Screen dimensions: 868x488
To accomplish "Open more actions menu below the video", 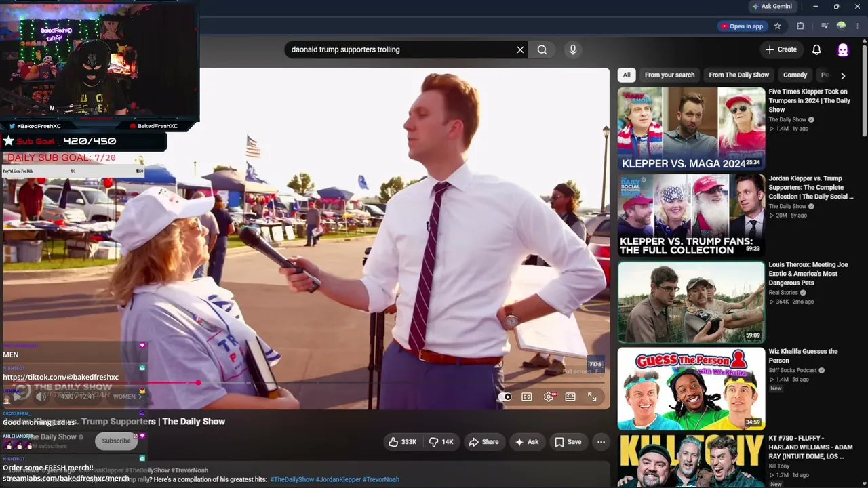I will [x=601, y=442].
